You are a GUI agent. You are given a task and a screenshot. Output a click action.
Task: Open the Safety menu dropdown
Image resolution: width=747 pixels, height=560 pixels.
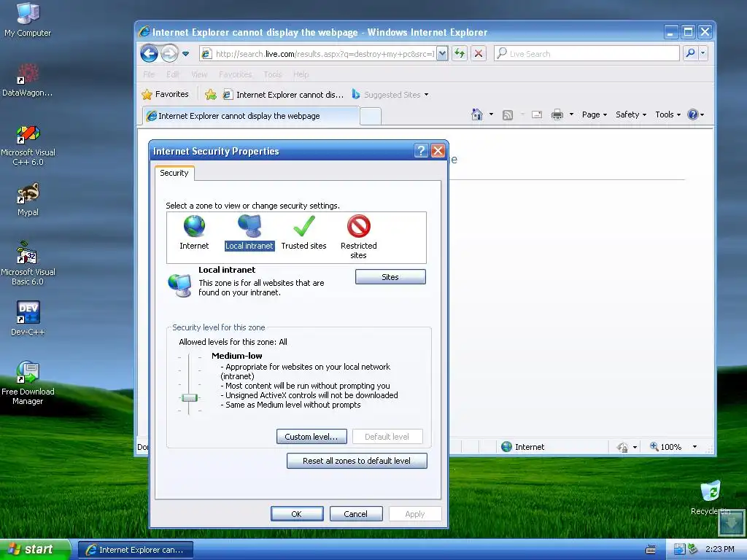631,114
